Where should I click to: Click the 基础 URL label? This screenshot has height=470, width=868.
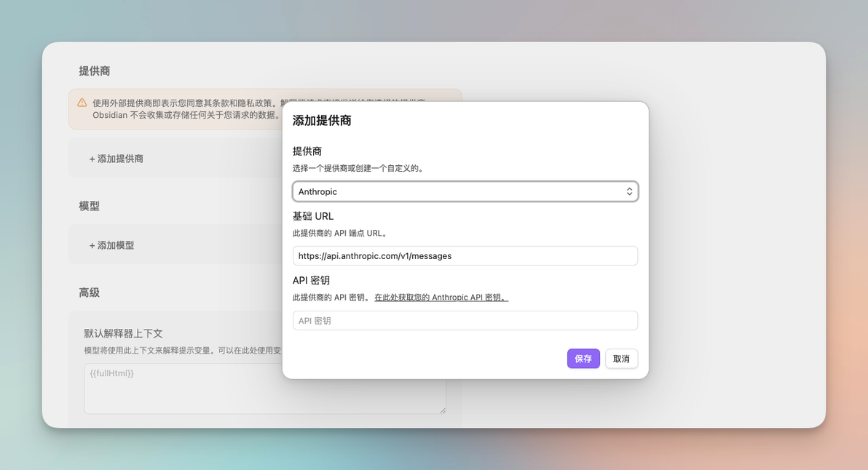click(x=313, y=216)
